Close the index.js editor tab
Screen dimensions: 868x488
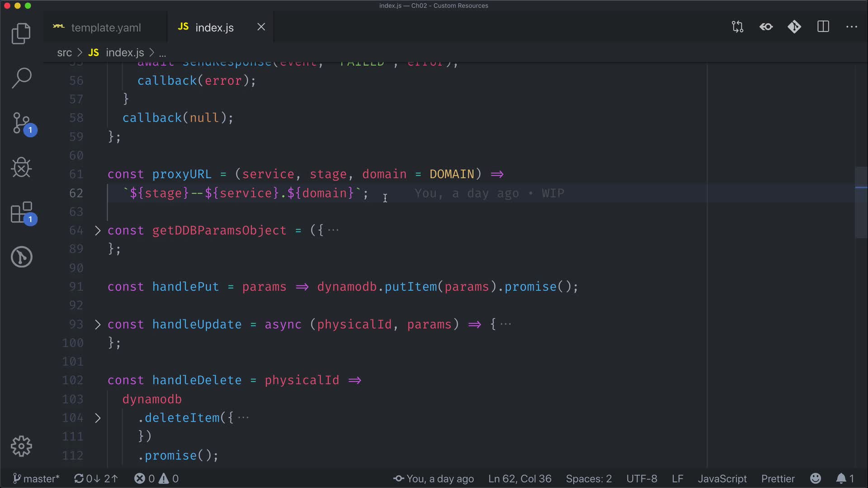[x=261, y=27]
